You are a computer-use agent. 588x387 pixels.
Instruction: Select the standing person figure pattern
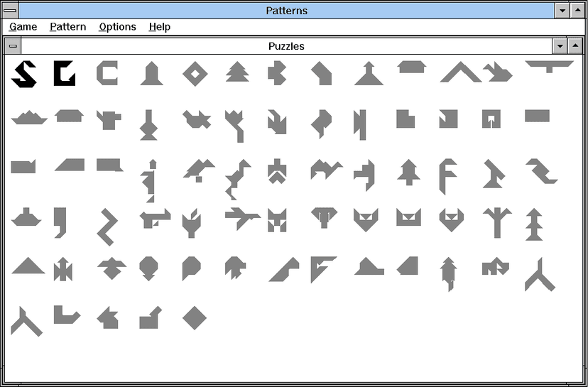(x=149, y=181)
